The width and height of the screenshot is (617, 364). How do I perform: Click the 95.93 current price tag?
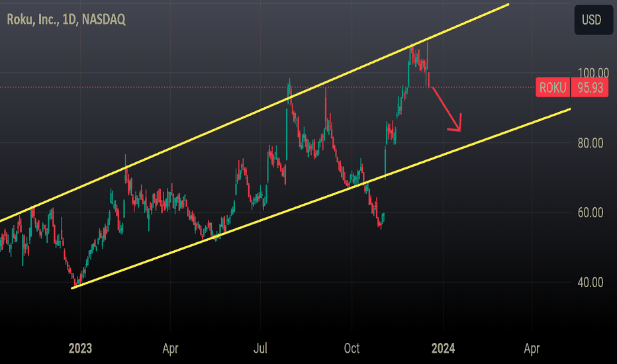(x=589, y=87)
